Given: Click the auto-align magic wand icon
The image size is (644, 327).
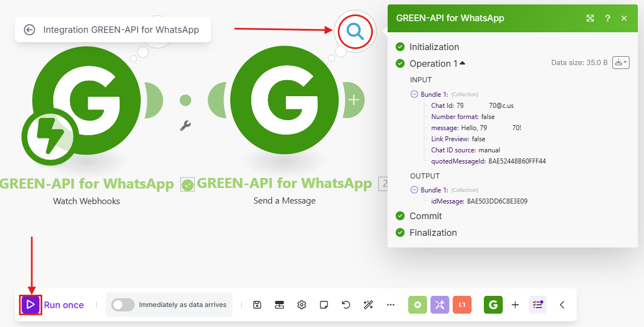Looking at the screenshot, I should [368, 305].
